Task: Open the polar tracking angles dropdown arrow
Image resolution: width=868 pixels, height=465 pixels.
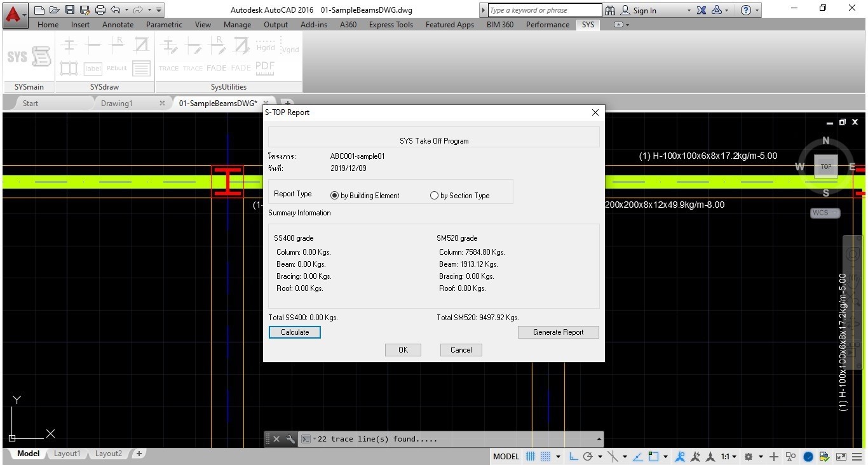Action: pos(600,456)
